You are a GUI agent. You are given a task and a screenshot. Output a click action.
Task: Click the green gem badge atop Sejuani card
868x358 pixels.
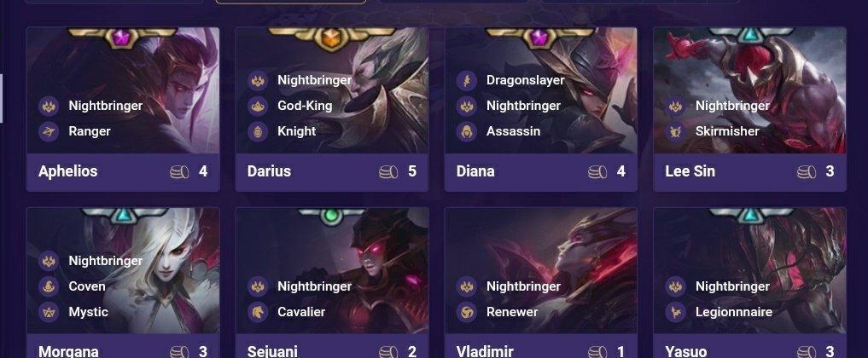pyautogui.click(x=331, y=216)
